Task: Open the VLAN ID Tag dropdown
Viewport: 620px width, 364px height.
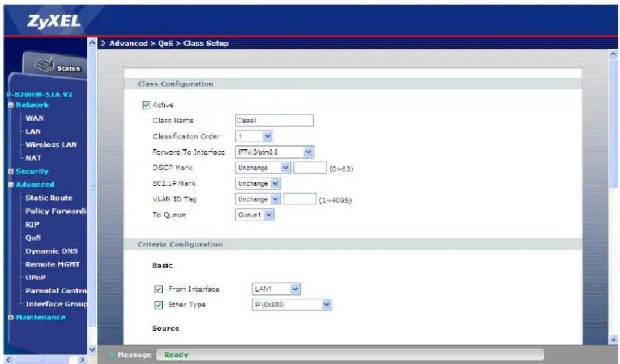Action: pyautogui.click(x=258, y=199)
